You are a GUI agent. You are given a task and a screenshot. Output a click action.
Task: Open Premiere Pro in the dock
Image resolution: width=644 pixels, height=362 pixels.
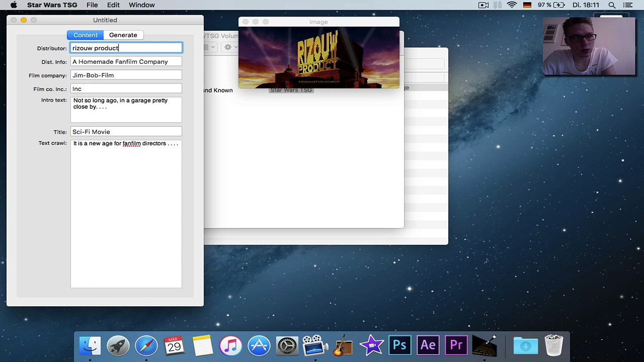(x=456, y=346)
